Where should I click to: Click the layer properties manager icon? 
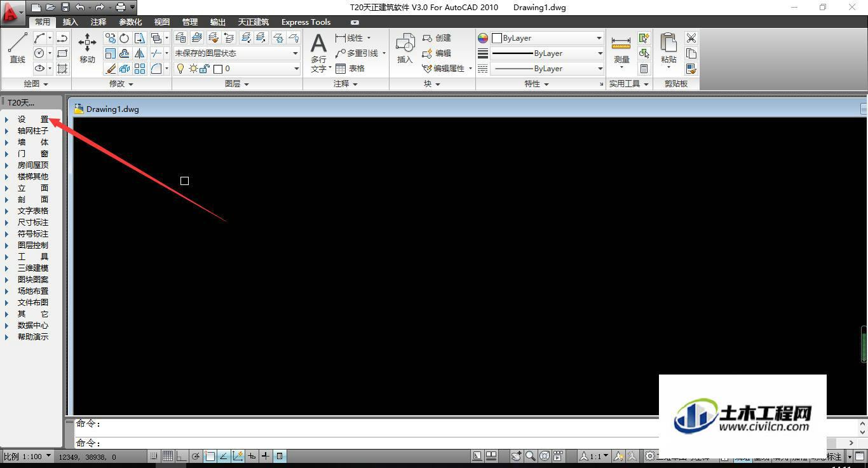[181, 38]
